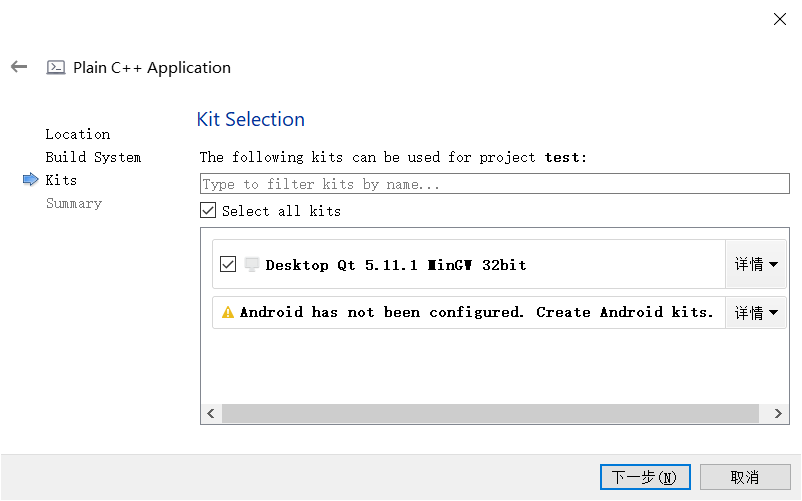
Task: Select the Location wizard step
Action: [78, 134]
